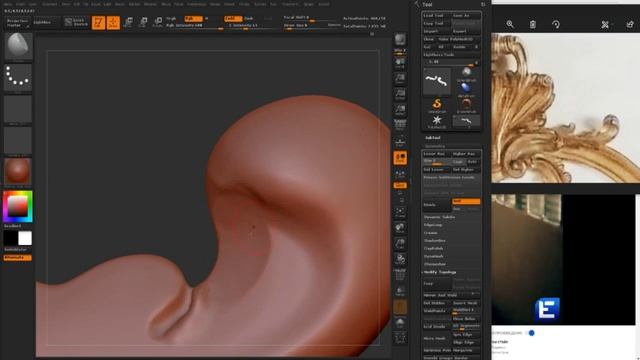Click the Frame icon in right shelf
The height and width of the screenshot is (360, 640).
pos(400,212)
